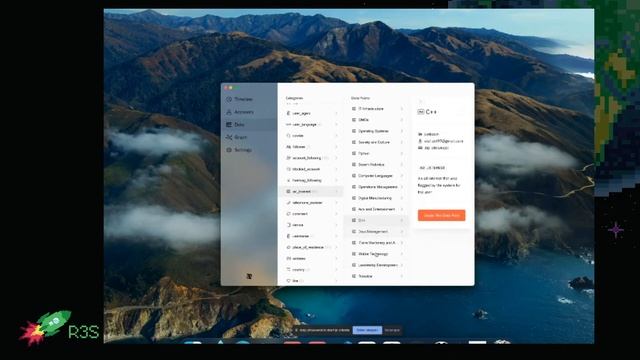Viewport: 640px width, 360px height.
Task: Click the orange delete data point button
Action: (x=441, y=215)
